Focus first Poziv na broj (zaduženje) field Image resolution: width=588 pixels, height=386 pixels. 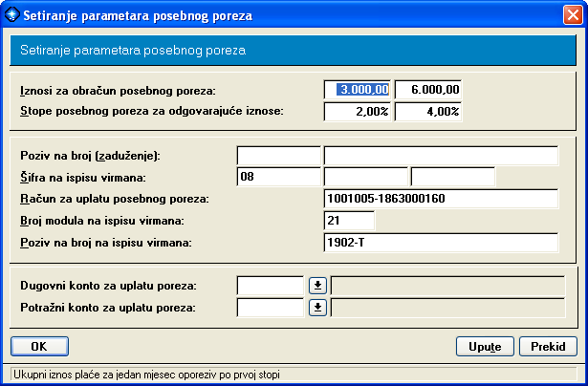click(x=278, y=156)
